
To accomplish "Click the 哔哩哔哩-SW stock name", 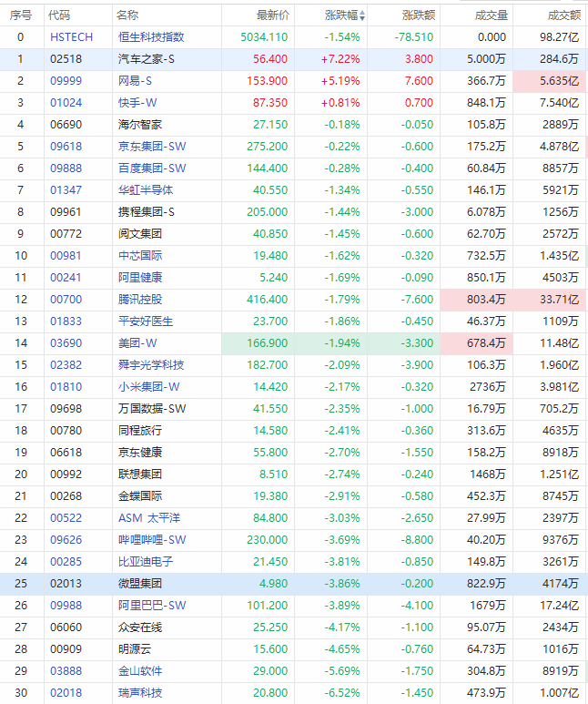I will pos(152,540).
